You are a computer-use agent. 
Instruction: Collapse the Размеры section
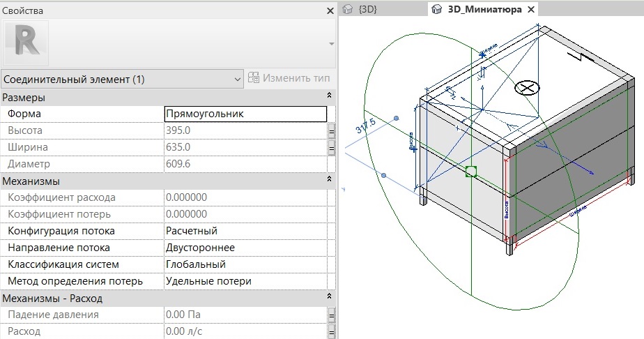click(329, 96)
